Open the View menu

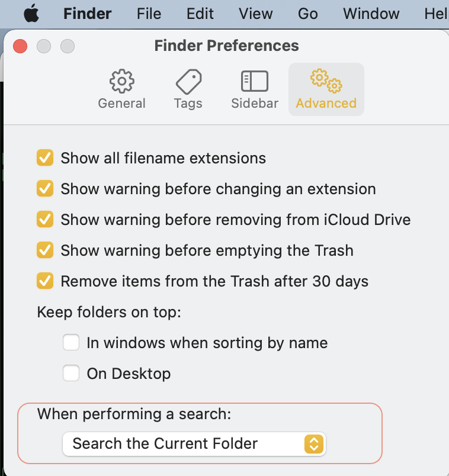point(256,14)
